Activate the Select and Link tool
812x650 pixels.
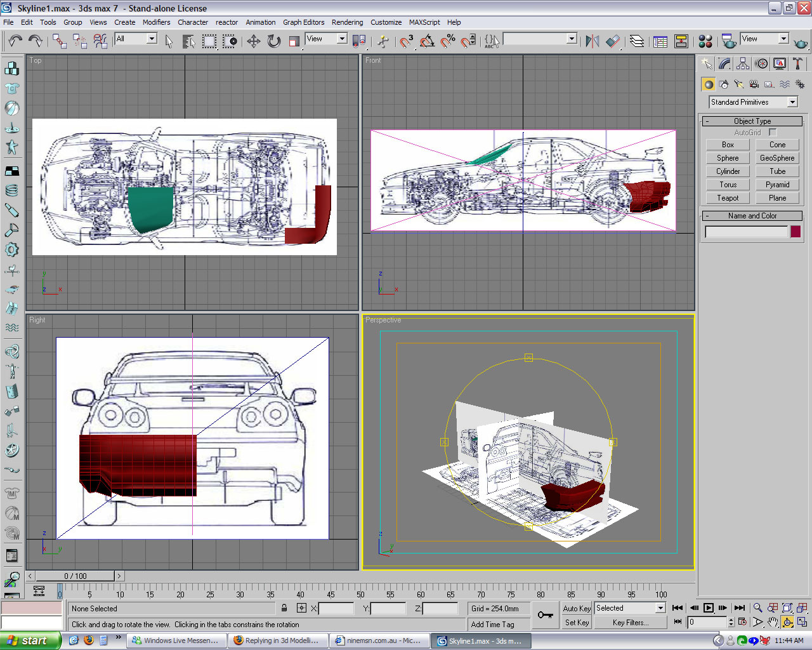coord(60,41)
